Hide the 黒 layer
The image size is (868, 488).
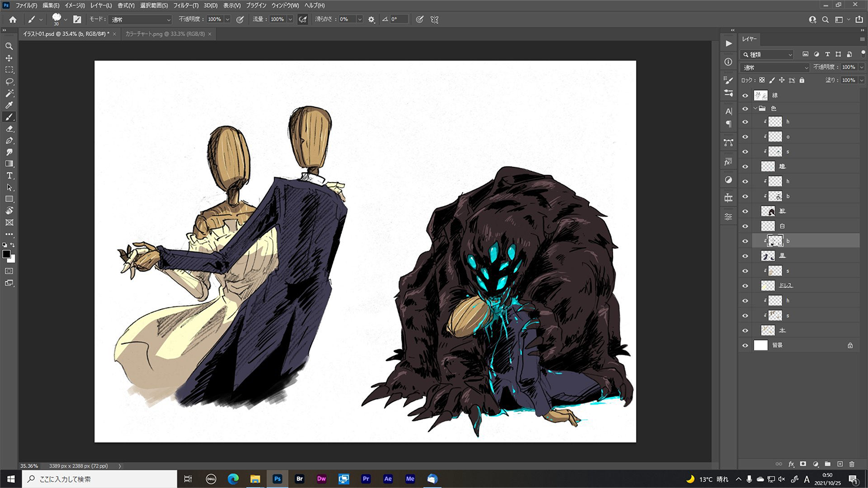(x=745, y=256)
